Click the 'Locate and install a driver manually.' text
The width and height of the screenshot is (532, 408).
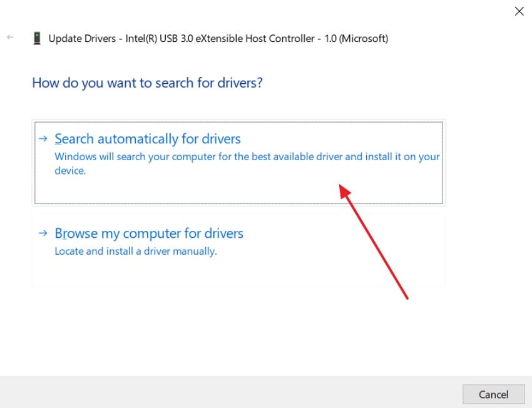(136, 252)
